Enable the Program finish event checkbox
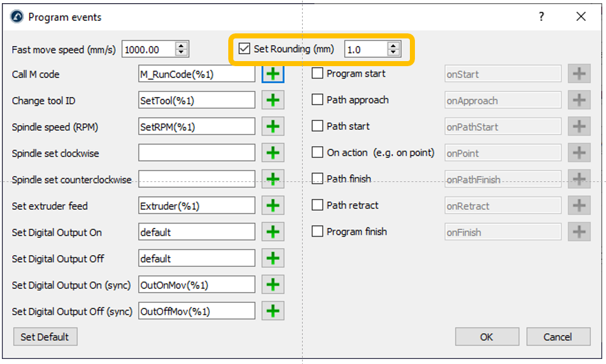606x364 pixels. pyautogui.click(x=318, y=232)
